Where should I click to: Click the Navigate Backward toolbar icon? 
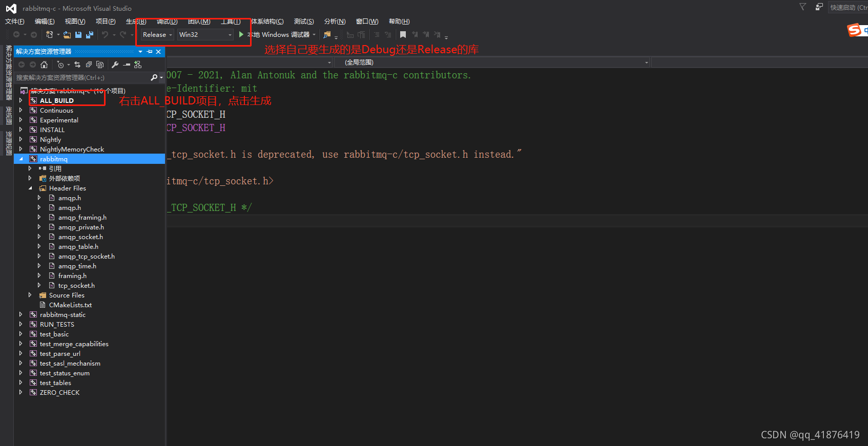click(x=16, y=34)
